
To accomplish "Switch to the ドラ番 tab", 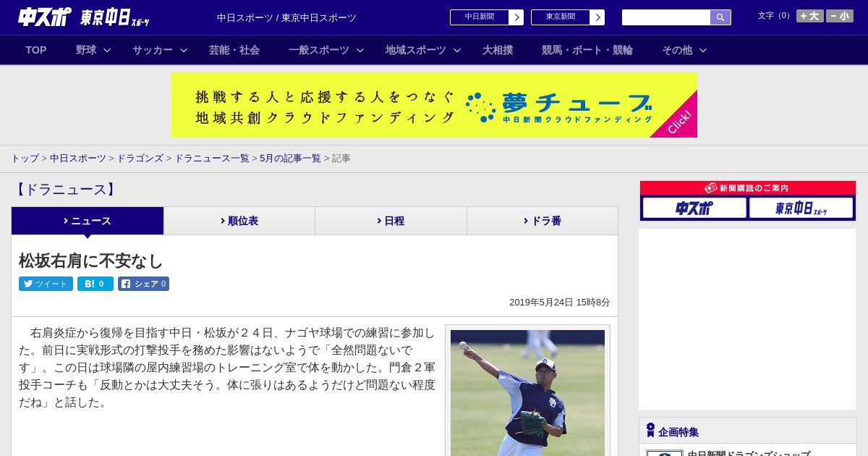I will pos(542,221).
